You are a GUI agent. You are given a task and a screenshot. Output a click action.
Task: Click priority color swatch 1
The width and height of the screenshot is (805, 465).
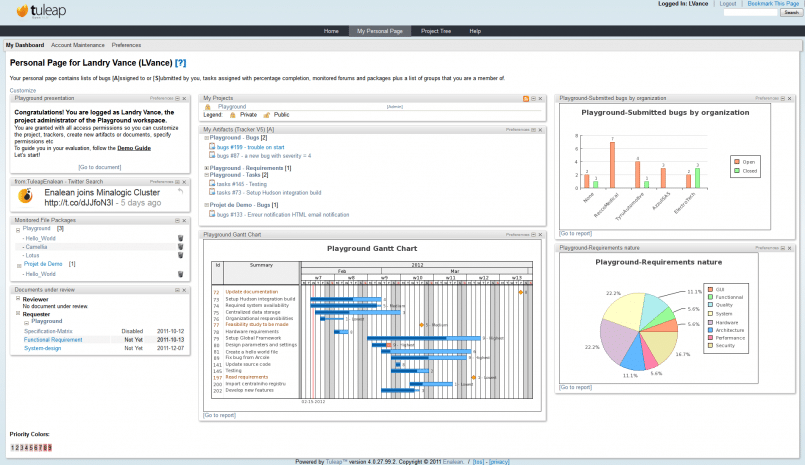pos(12,448)
